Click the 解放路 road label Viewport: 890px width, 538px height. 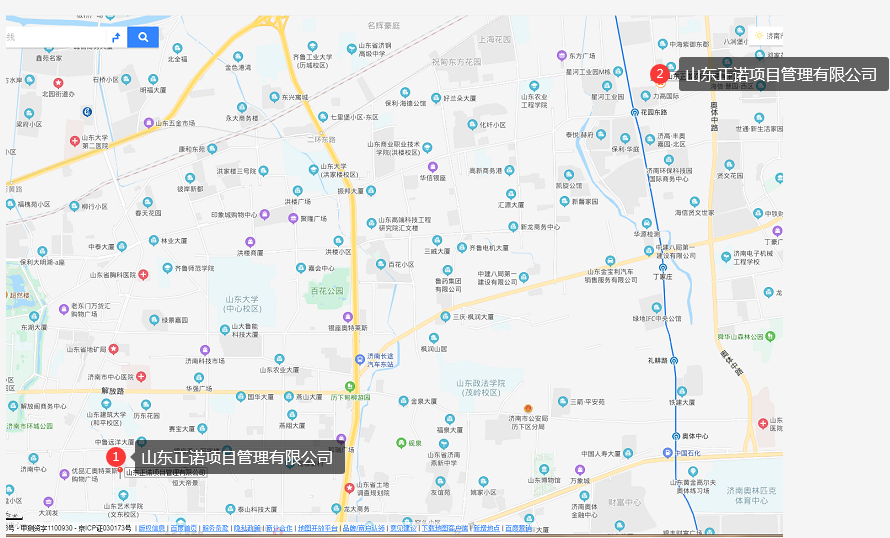(x=112, y=391)
